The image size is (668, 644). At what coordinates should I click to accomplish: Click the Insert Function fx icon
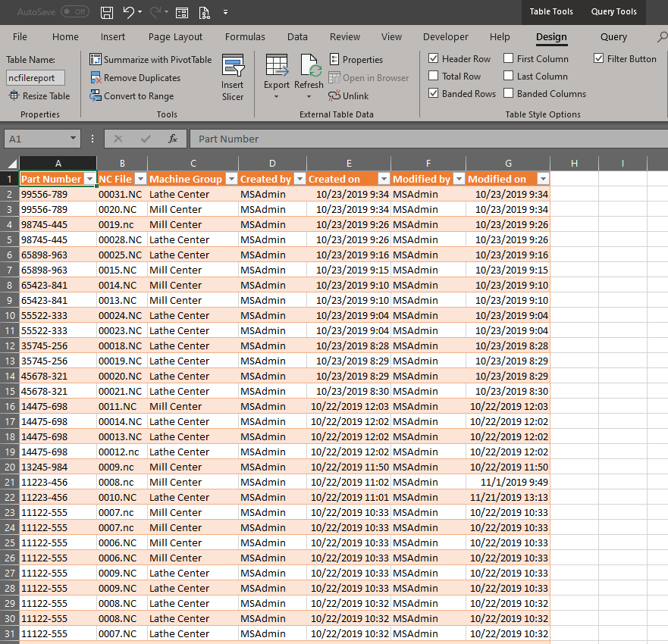coord(173,139)
